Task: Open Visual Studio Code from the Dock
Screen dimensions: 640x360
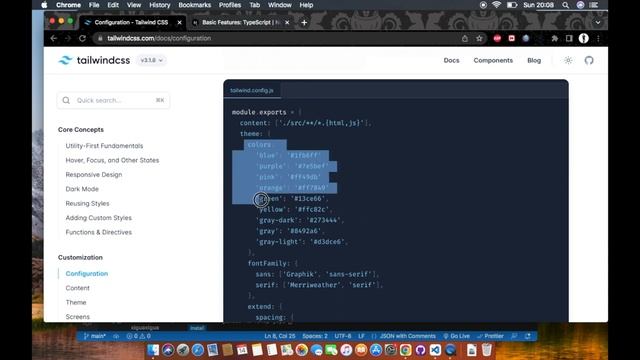Action: (435, 350)
